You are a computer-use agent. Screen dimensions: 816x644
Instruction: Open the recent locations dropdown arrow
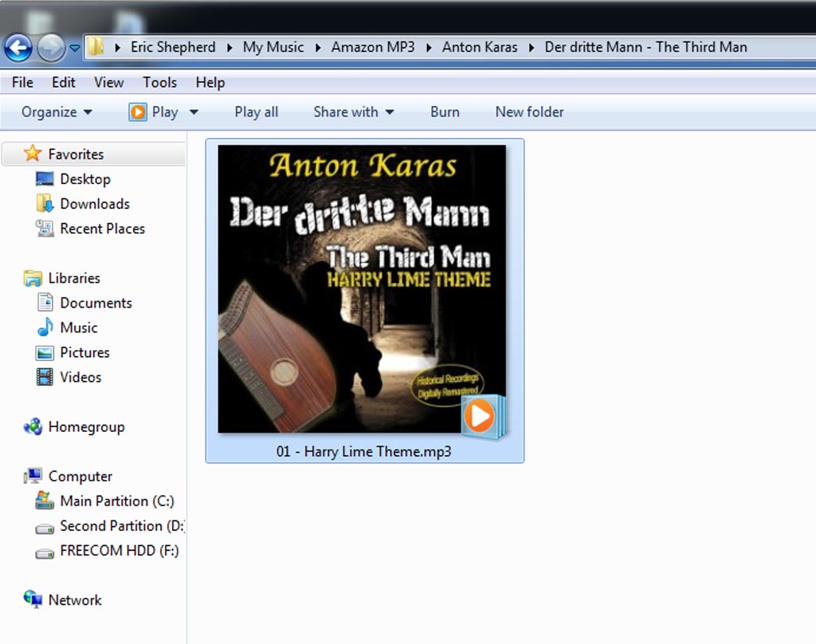(x=75, y=48)
